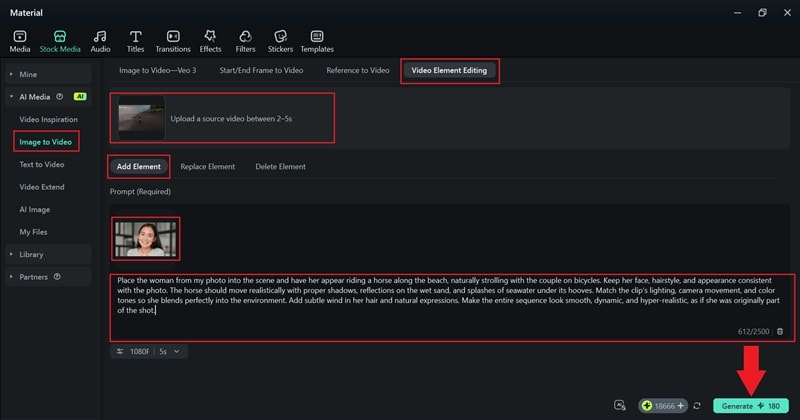The height and width of the screenshot is (420, 800).
Task: Open AI Image in sidebar
Action: point(35,209)
